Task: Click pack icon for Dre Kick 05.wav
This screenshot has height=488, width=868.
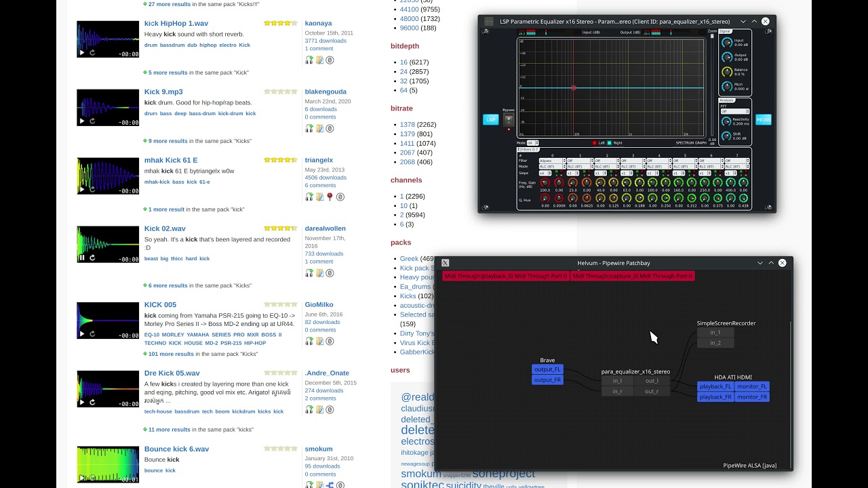Action: click(x=319, y=409)
